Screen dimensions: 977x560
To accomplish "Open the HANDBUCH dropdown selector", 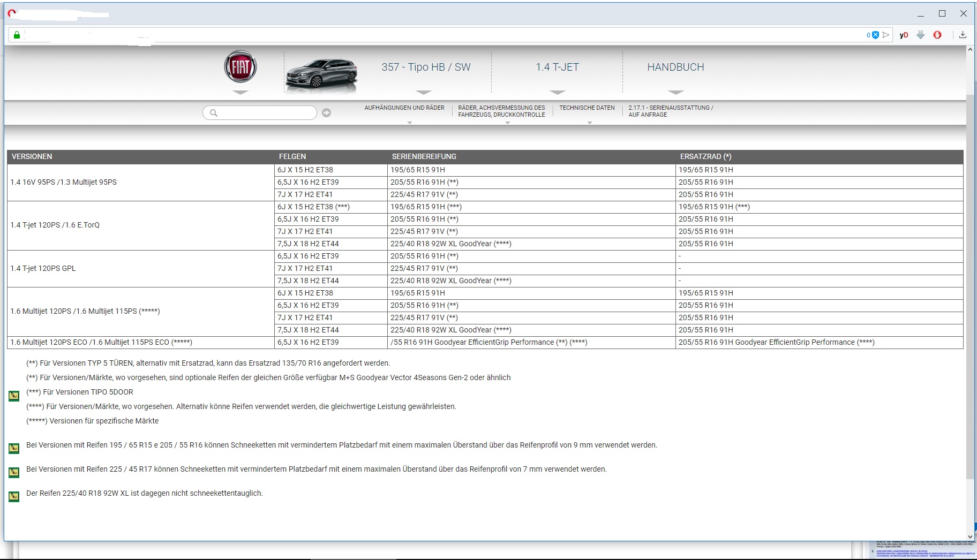I will [675, 67].
